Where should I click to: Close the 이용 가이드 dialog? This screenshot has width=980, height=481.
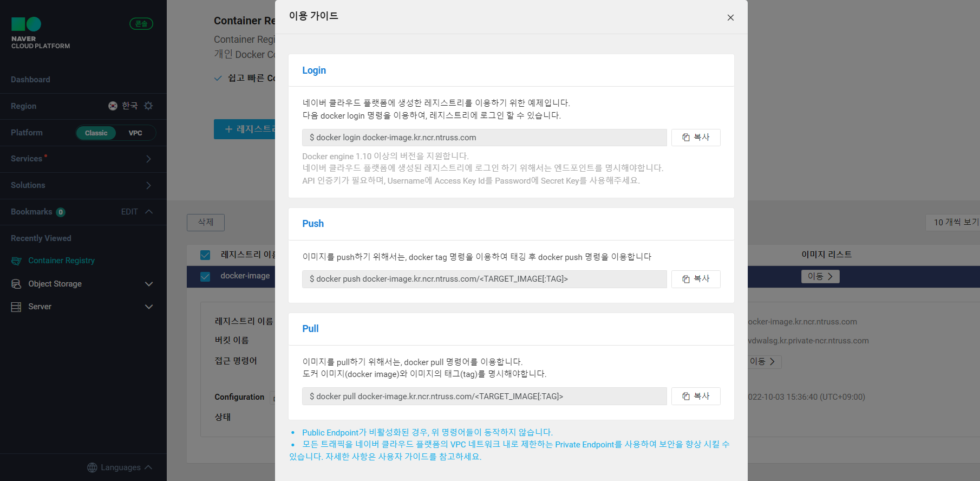(x=730, y=17)
